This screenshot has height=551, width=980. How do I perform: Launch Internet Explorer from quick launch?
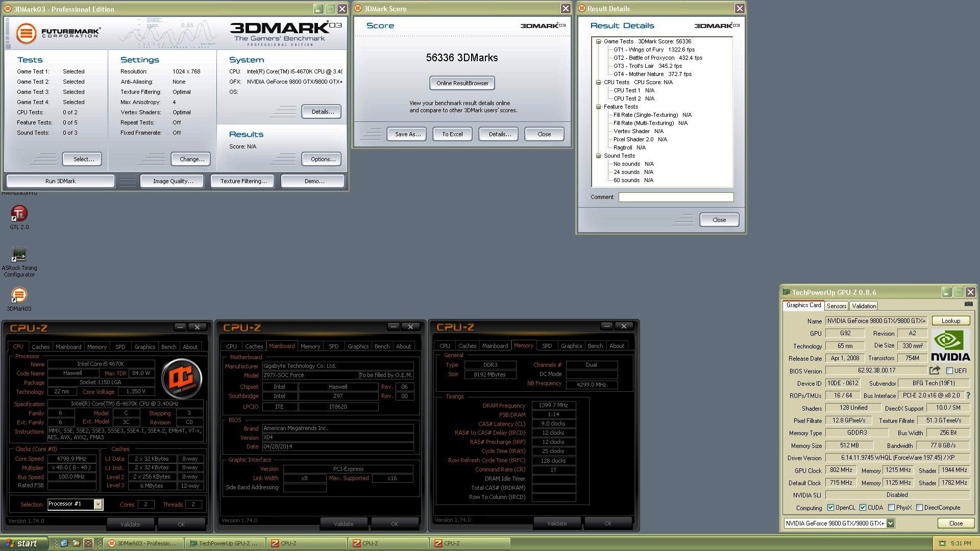(x=64, y=543)
